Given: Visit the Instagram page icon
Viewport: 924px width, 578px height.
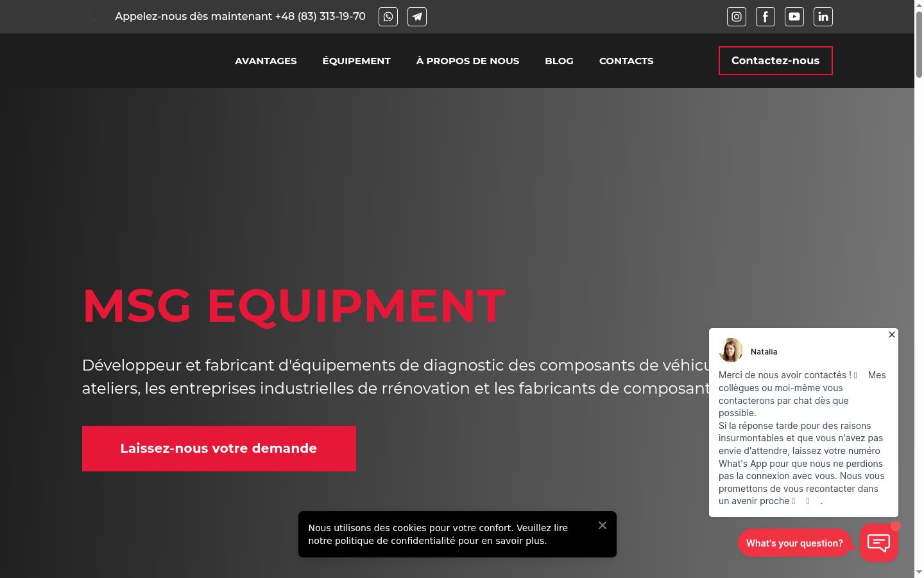Looking at the screenshot, I should [737, 17].
